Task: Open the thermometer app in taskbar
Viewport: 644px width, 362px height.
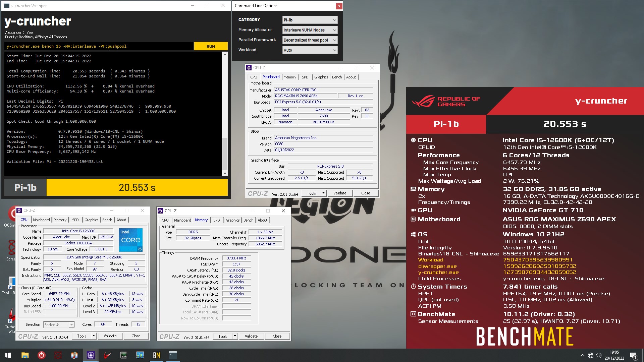Action: [74, 355]
